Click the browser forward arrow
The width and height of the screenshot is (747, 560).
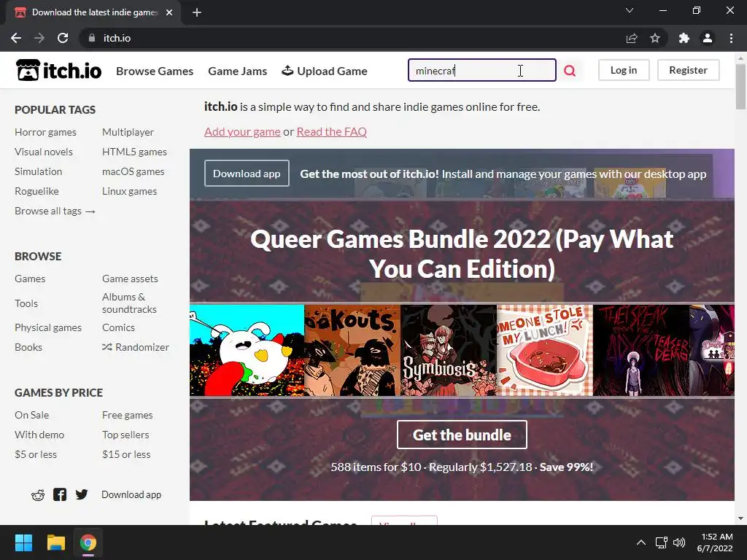(39, 38)
